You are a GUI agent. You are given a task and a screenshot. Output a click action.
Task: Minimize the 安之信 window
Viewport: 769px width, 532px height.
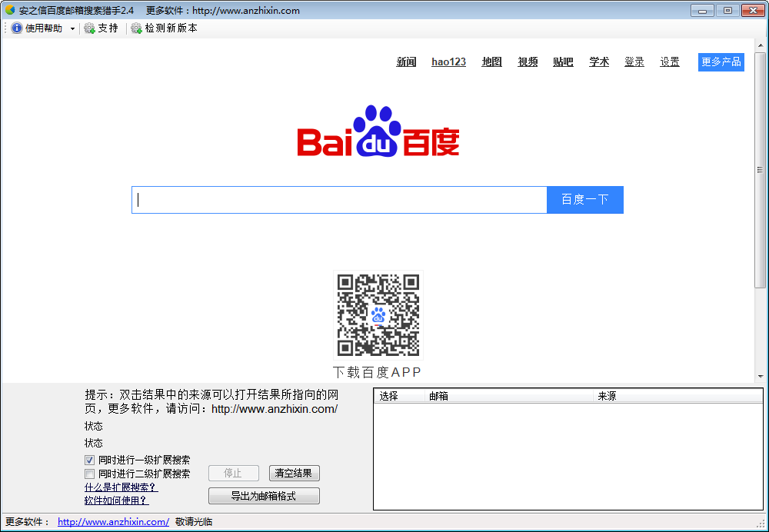pos(702,10)
